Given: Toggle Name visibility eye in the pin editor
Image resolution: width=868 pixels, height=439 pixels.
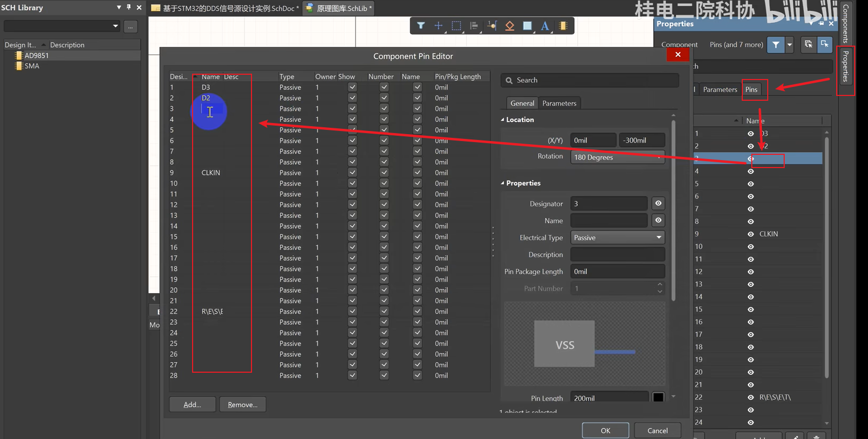Looking at the screenshot, I should point(658,220).
